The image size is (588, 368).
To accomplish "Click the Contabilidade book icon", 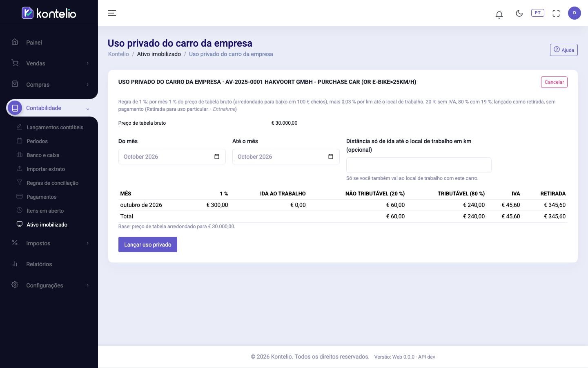I will coord(15,108).
